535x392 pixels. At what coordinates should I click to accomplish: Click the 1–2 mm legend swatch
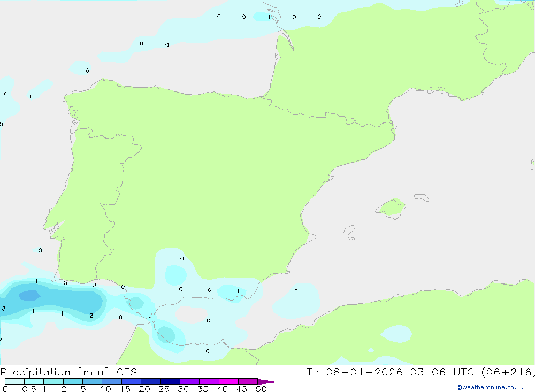coord(53,381)
